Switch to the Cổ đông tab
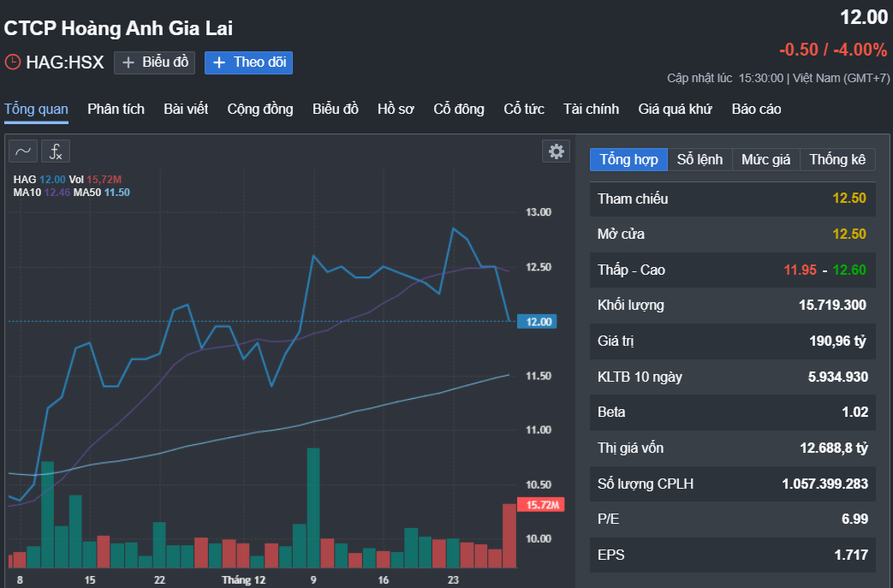Image resolution: width=893 pixels, height=588 pixels. tap(459, 110)
